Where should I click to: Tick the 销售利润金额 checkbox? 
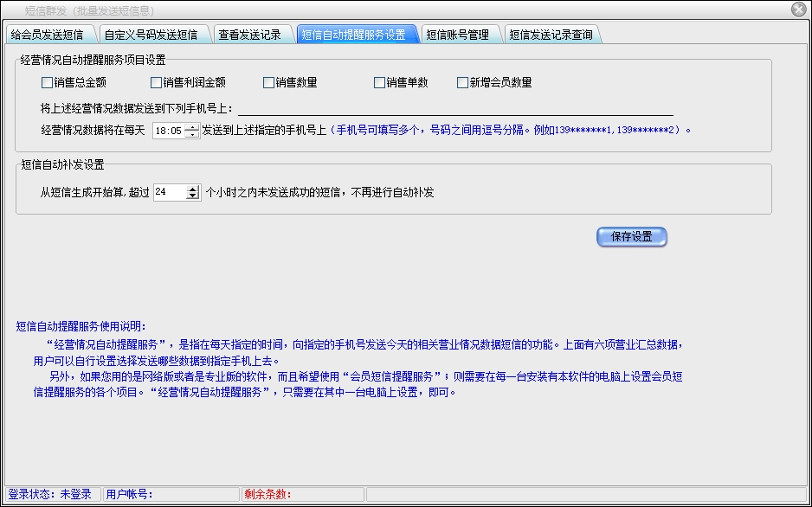[156, 83]
